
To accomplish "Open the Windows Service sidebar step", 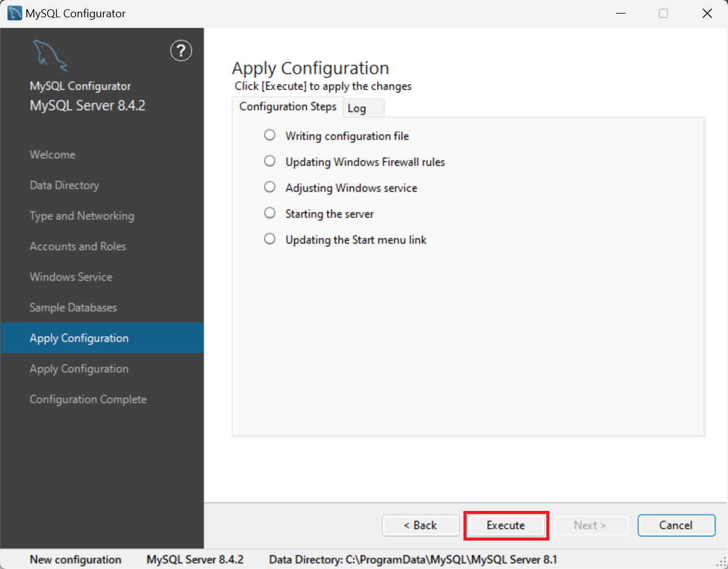I will [71, 277].
